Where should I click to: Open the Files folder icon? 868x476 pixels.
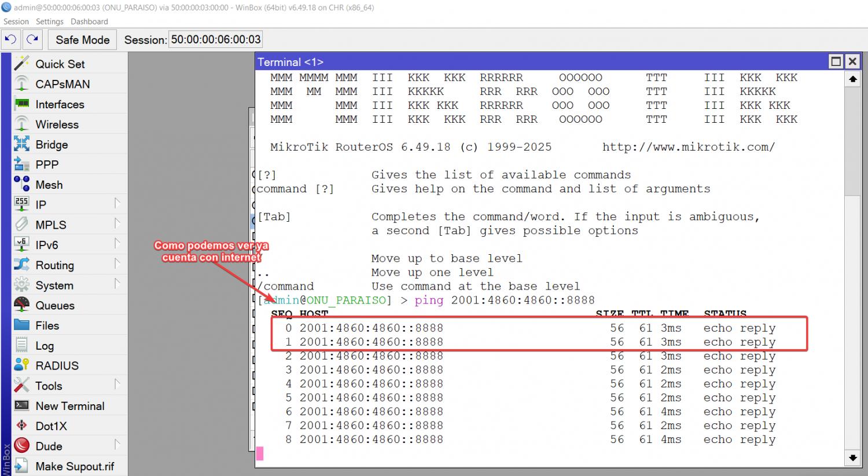[x=21, y=325]
